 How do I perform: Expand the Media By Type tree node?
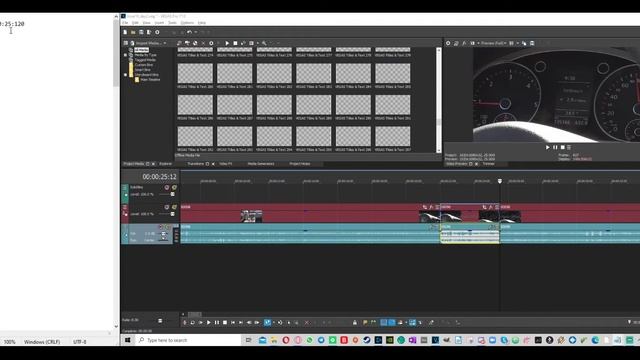tap(125, 55)
